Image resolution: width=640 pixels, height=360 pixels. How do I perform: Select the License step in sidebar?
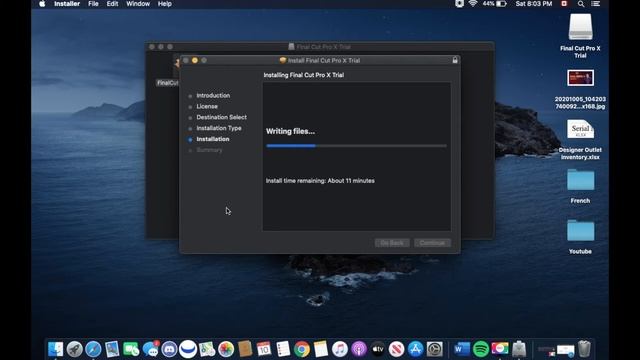pyautogui.click(x=207, y=107)
